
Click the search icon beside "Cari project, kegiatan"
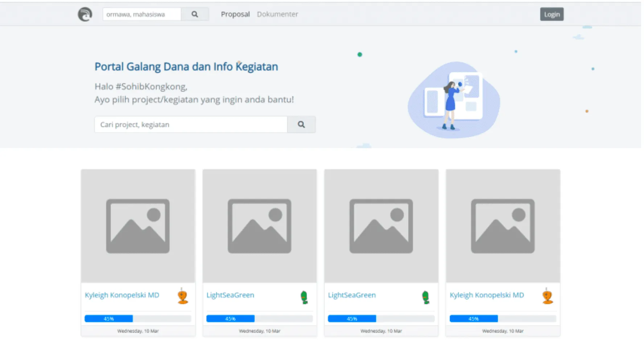point(301,124)
